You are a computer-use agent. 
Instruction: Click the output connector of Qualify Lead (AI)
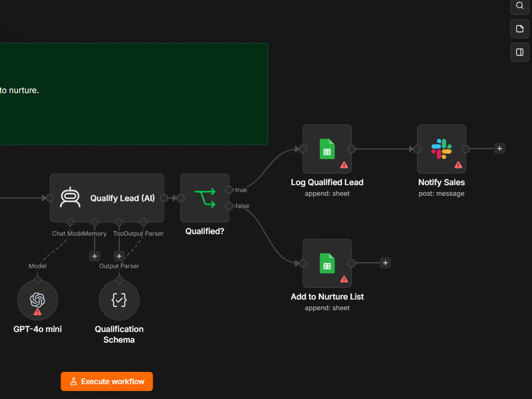click(x=164, y=198)
